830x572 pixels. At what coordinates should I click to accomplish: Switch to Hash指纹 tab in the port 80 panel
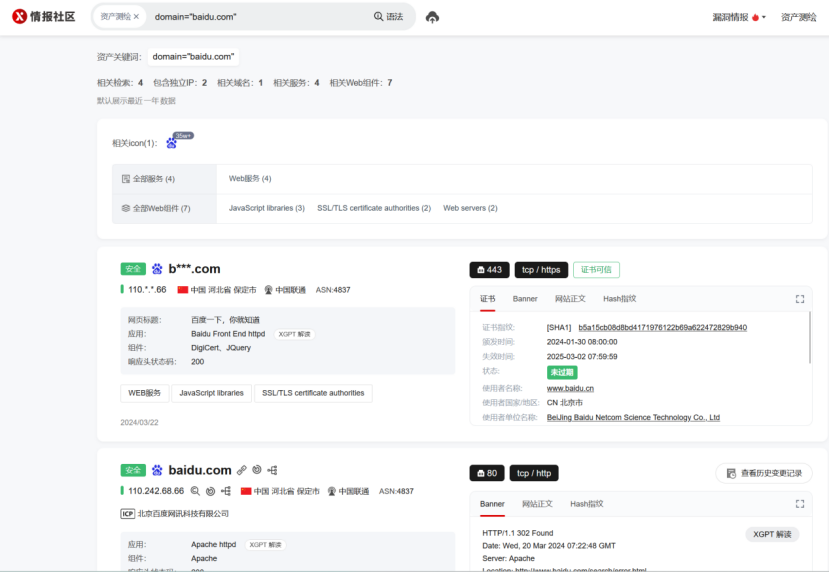click(x=587, y=504)
